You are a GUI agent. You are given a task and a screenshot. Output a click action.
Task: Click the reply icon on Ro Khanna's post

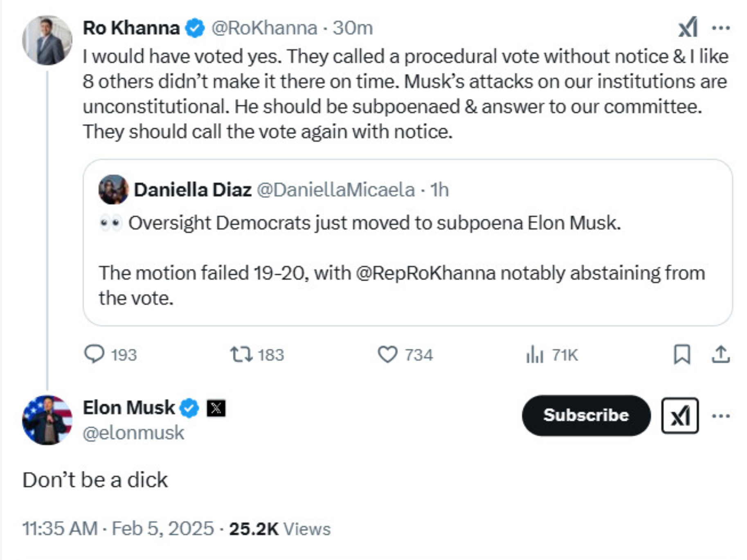click(x=94, y=354)
